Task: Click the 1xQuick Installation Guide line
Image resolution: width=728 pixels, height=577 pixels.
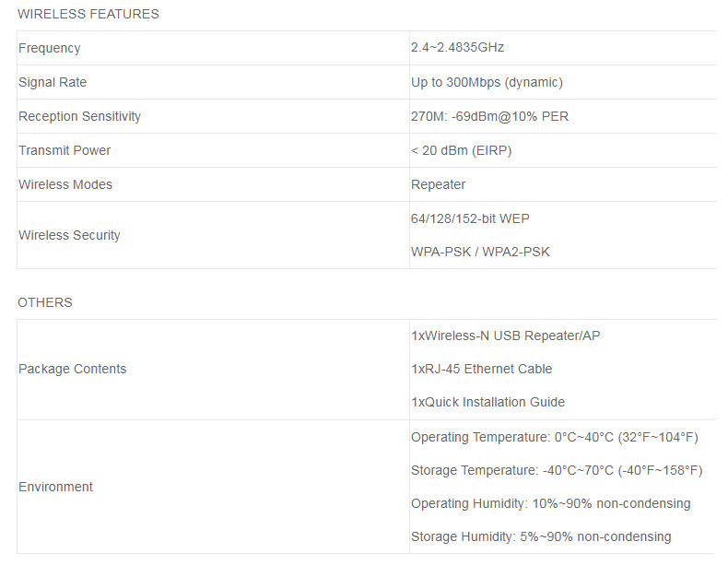Action: pyautogui.click(x=487, y=402)
